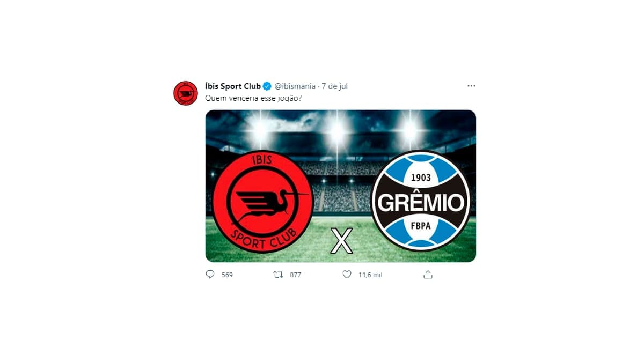Click the 877 retweets count
Image resolution: width=644 pixels, height=362 pixels.
pos(295,275)
